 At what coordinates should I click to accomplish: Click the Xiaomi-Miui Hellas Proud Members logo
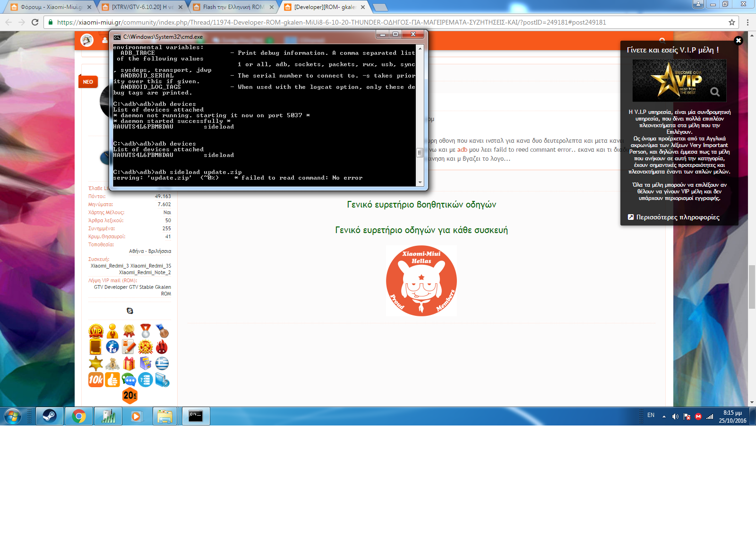421,281
